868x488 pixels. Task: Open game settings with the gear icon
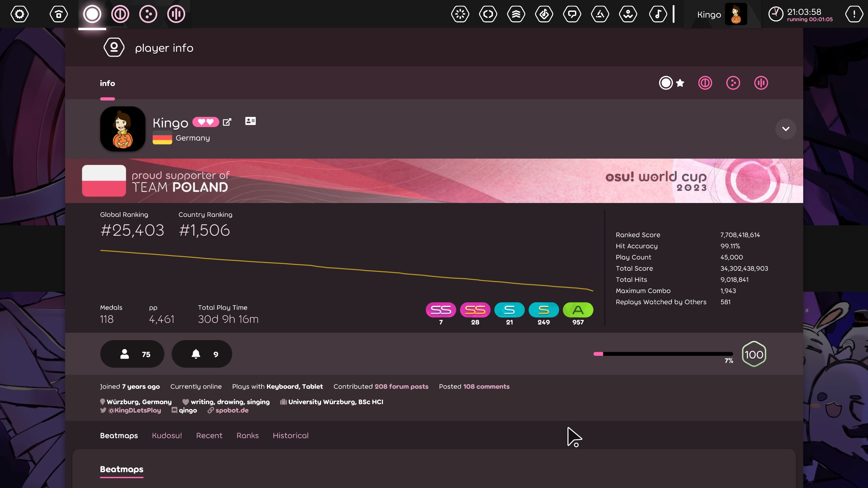click(19, 14)
